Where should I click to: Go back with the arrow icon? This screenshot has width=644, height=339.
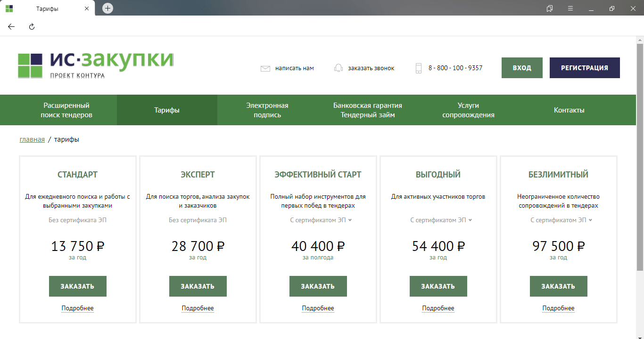11,27
